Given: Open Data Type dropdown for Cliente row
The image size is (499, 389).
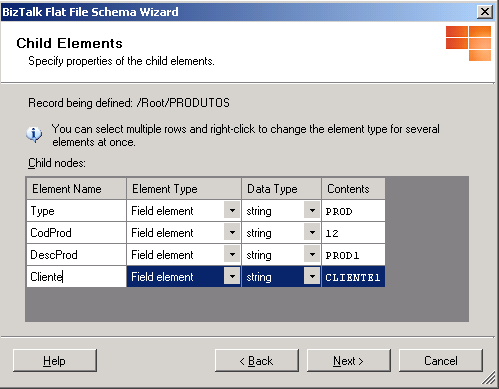Looking at the screenshot, I should tap(312, 277).
